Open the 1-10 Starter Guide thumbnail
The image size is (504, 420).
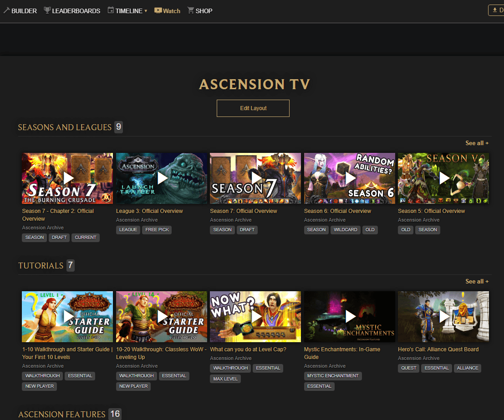coord(67,316)
